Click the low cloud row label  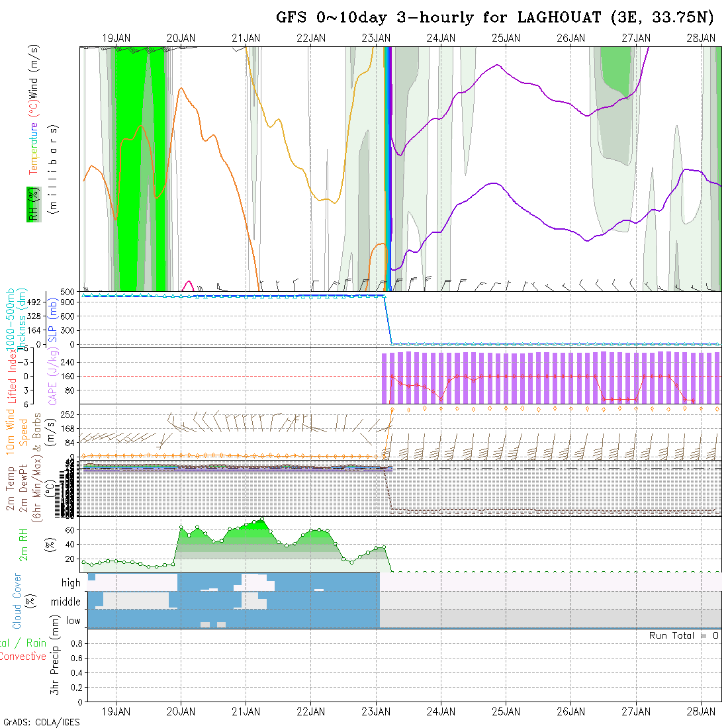pos(73,621)
